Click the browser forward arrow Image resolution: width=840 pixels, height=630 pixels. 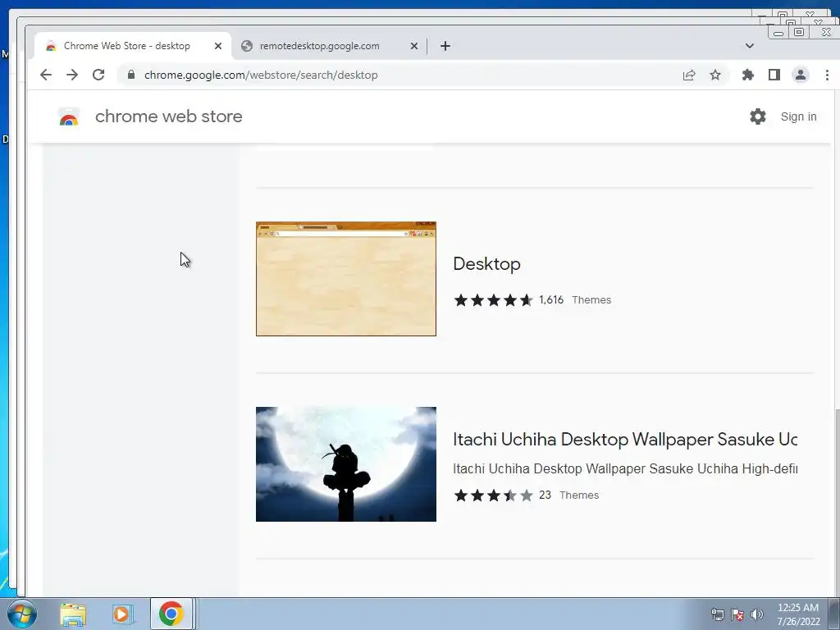tap(72, 75)
